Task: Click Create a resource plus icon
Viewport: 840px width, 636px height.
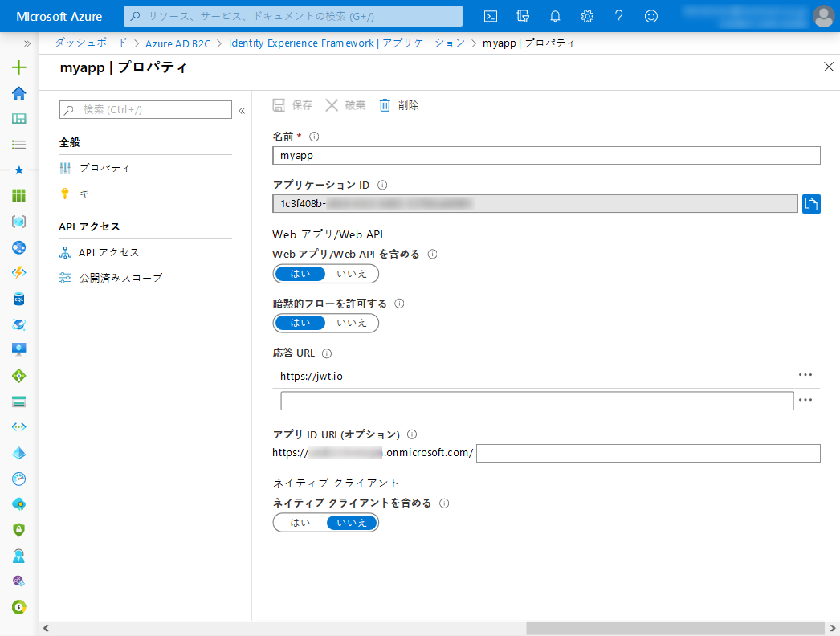Action: pyautogui.click(x=18, y=67)
